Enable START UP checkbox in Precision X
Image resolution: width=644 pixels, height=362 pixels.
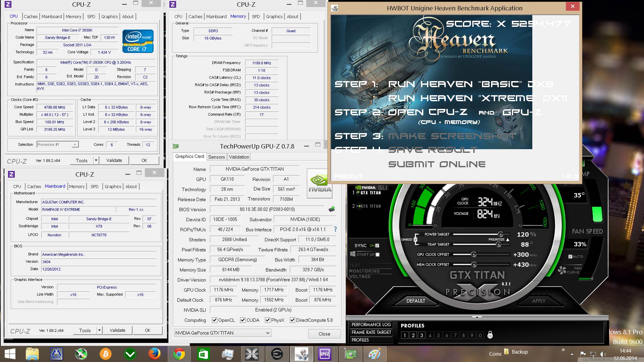pos(377,254)
